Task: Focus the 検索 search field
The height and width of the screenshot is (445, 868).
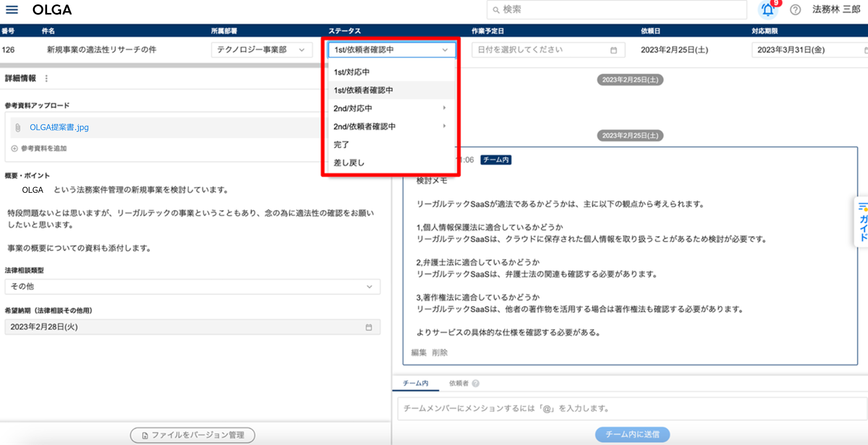Action: [x=617, y=10]
